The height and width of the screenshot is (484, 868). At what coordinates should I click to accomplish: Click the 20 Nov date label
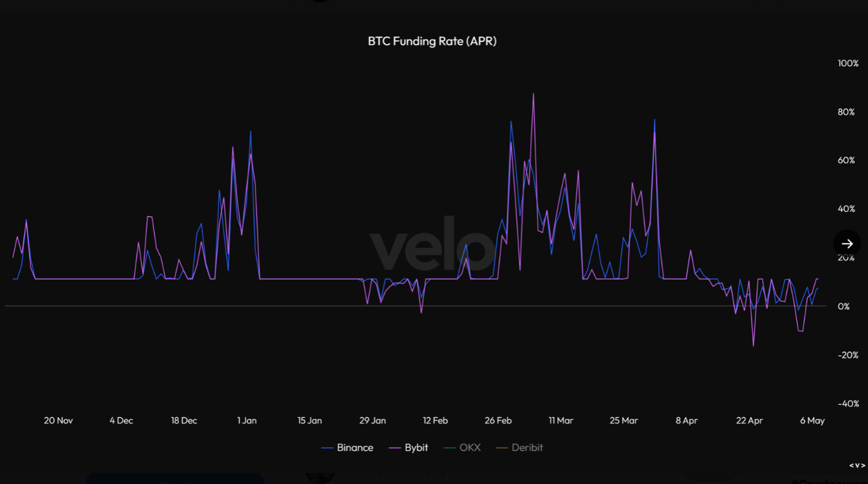58,420
